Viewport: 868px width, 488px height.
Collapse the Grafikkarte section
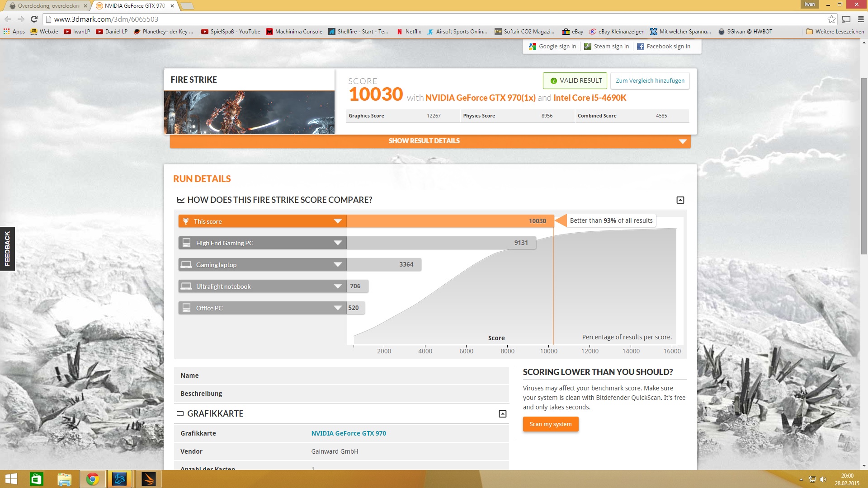502,414
